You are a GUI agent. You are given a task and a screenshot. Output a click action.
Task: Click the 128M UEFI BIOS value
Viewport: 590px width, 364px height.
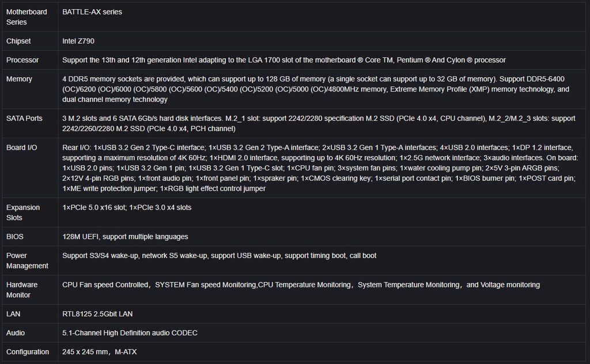[125, 237]
